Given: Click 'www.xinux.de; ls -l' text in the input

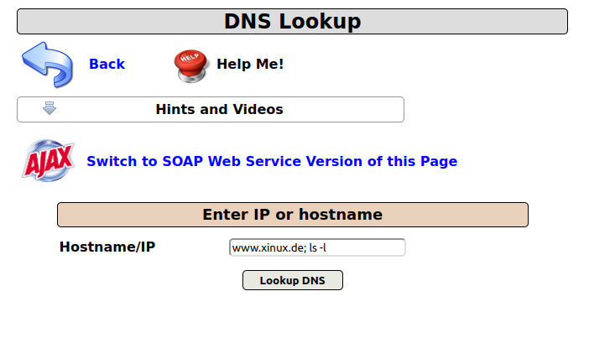Looking at the screenshot, I should coord(284,248).
